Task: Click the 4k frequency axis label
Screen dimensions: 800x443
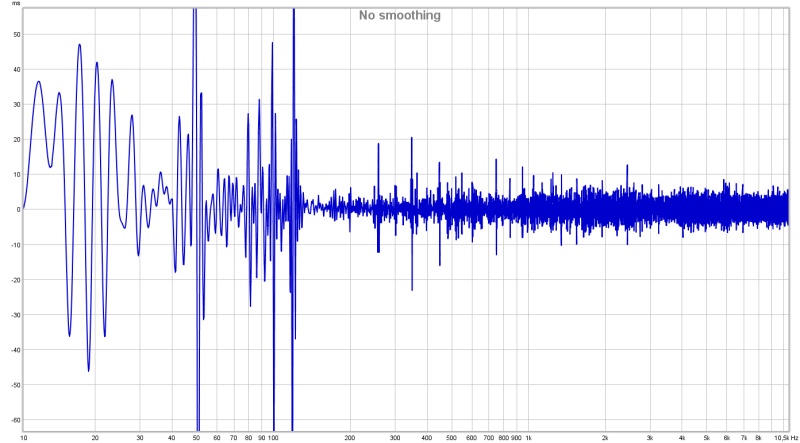Action: (682, 438)
